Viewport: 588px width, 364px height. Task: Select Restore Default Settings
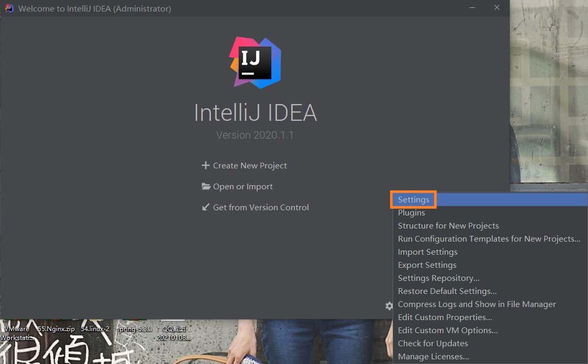coord(490,291)
